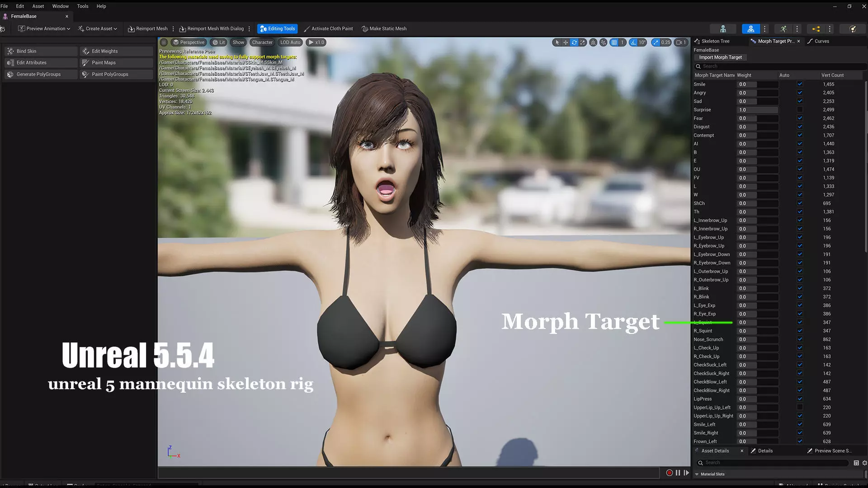This screenshot has width=868, height=488.
Task: Open the viewport hamburger options menu
Action: [x=164, y=42]
